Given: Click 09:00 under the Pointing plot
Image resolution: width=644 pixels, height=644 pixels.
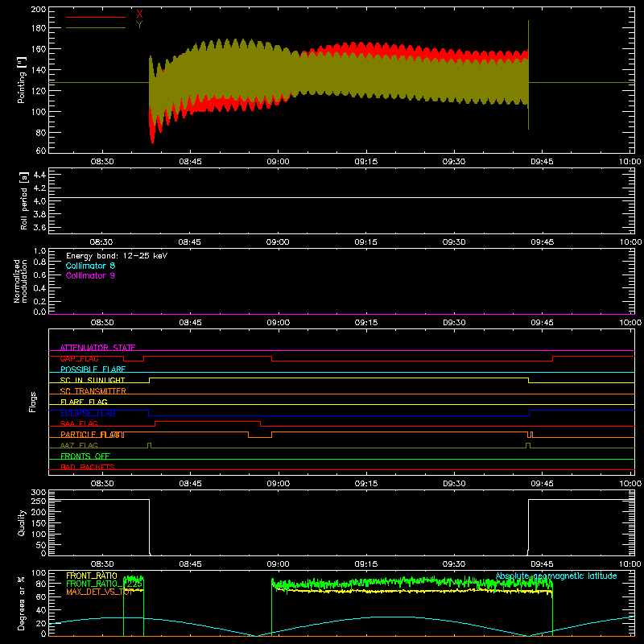Looking at the screenshot, I should click(x=278, y=162).
